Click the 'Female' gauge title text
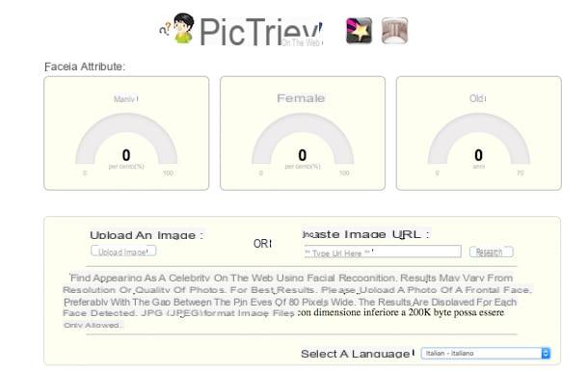 (x=301, y=98)
